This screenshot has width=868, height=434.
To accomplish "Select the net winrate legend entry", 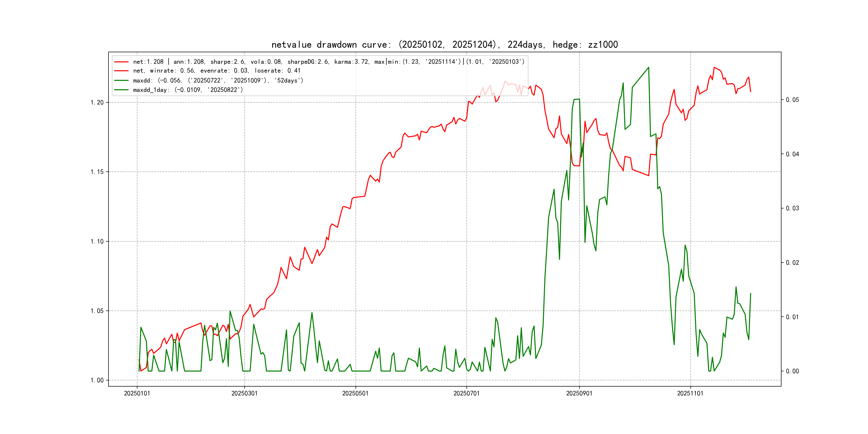I will tap(216, 71).
